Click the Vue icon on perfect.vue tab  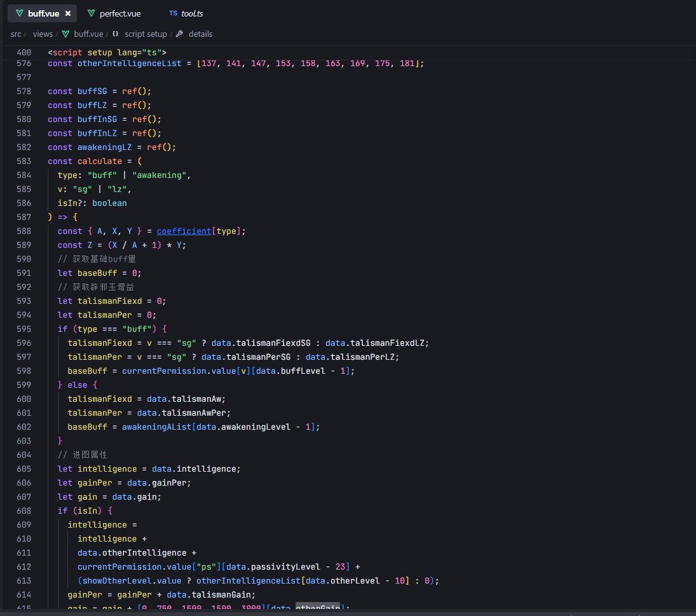pos(91,13)
